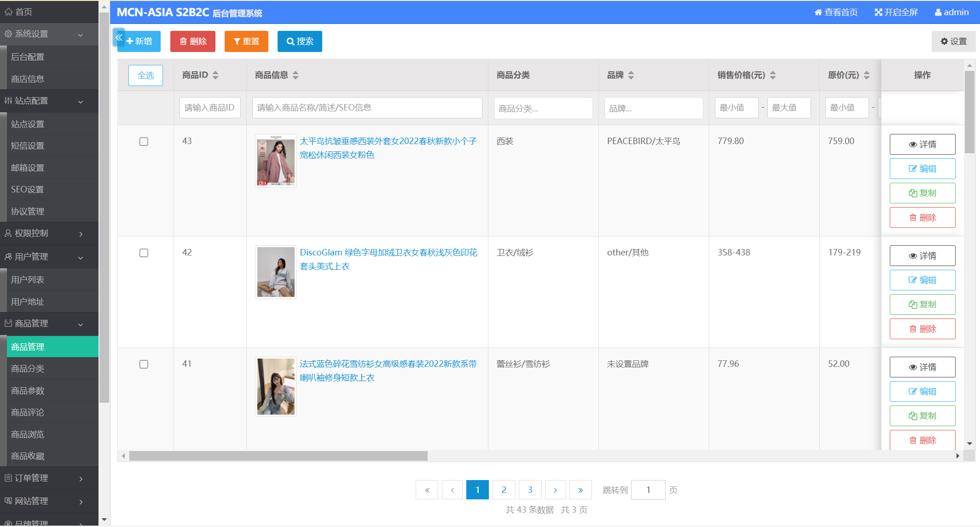Open 设置 gear button at top right

coord(953,41)
